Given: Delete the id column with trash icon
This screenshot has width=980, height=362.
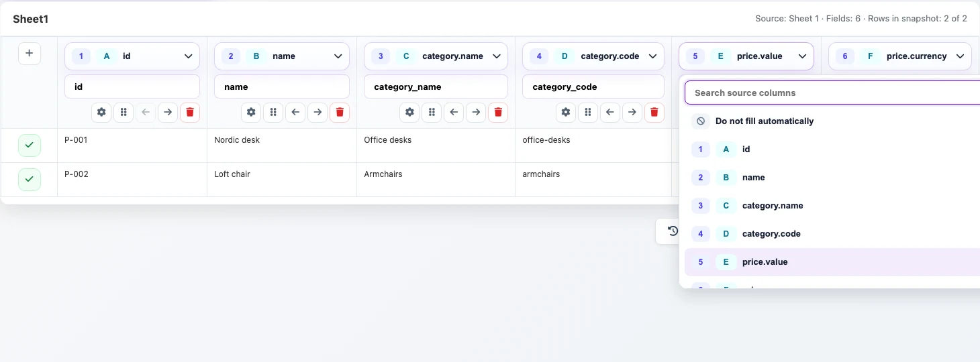Looking at the screenshot, I should (x=190, y=113).
